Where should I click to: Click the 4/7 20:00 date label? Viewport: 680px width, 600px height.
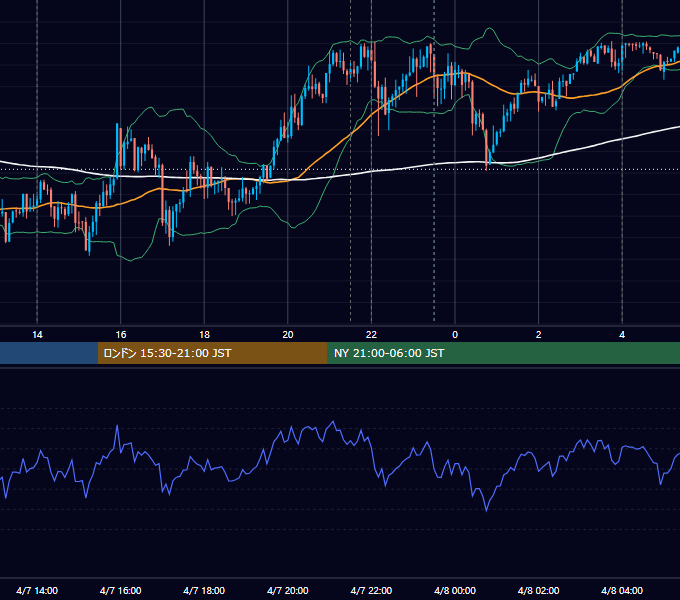coord(288,590)
